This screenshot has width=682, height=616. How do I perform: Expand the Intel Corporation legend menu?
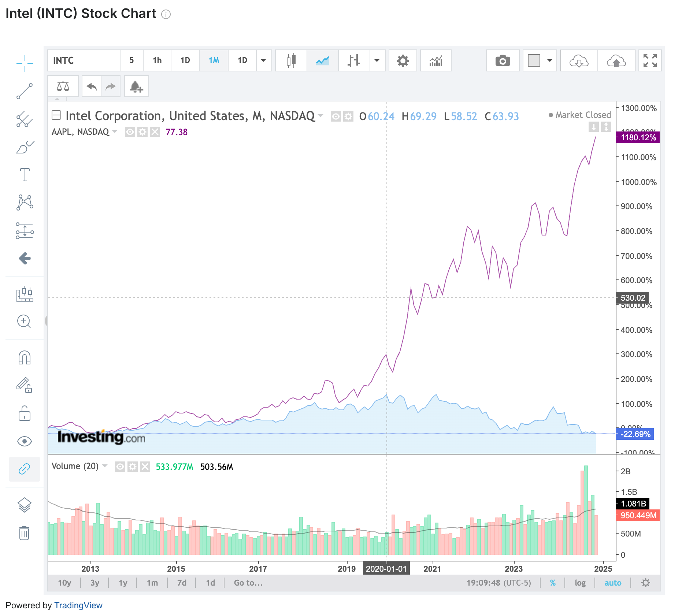click(x=320, y=116)
